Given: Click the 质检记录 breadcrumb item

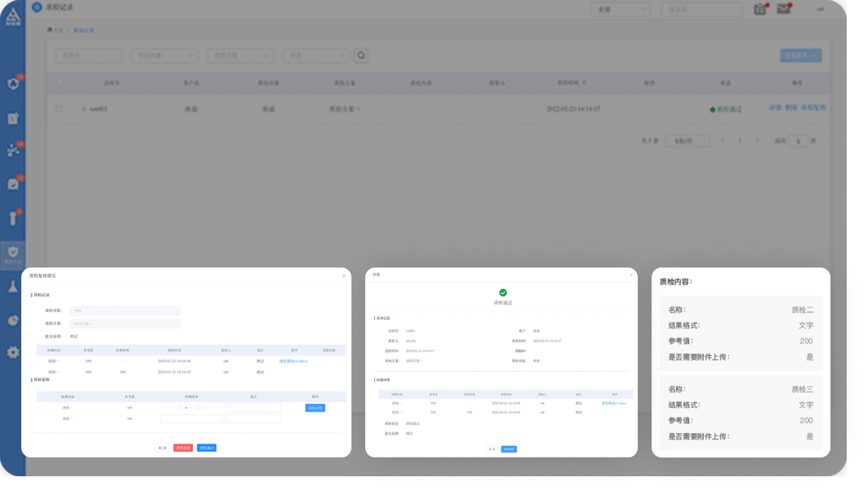Looking at the screenshot, I should 83,30.
